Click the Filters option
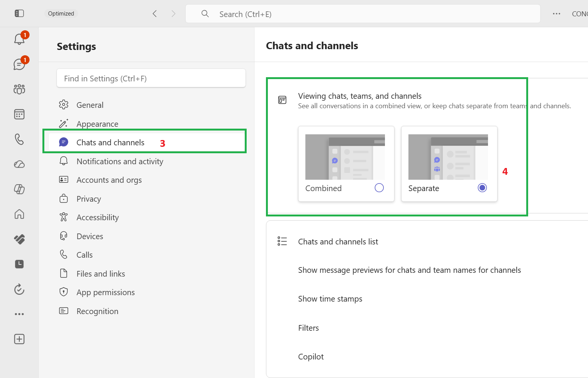The width and height of the screenshot is (588, 378). (308, 328)
